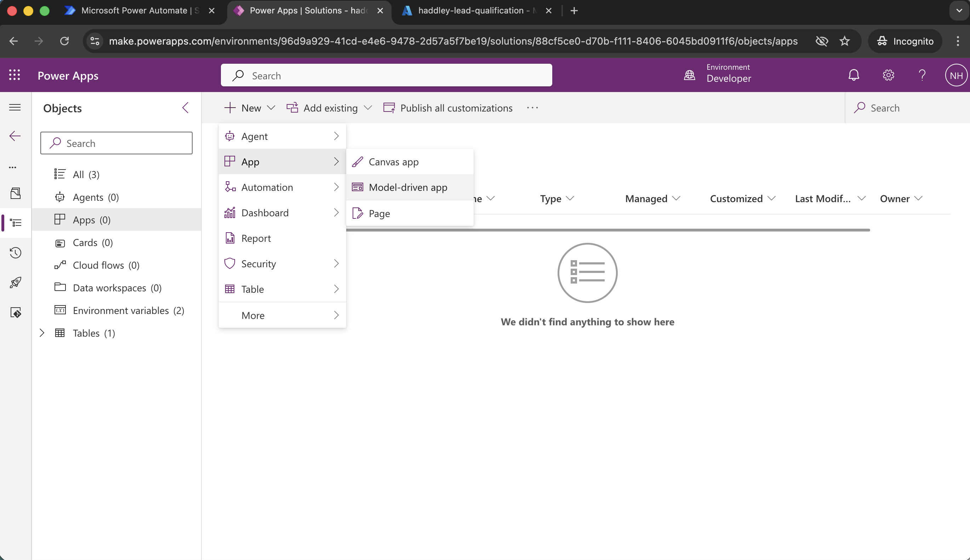Click Publish all customizations
Image resolution: width=970 pixels, height=560 pixels.
click(x=448, y=108)
